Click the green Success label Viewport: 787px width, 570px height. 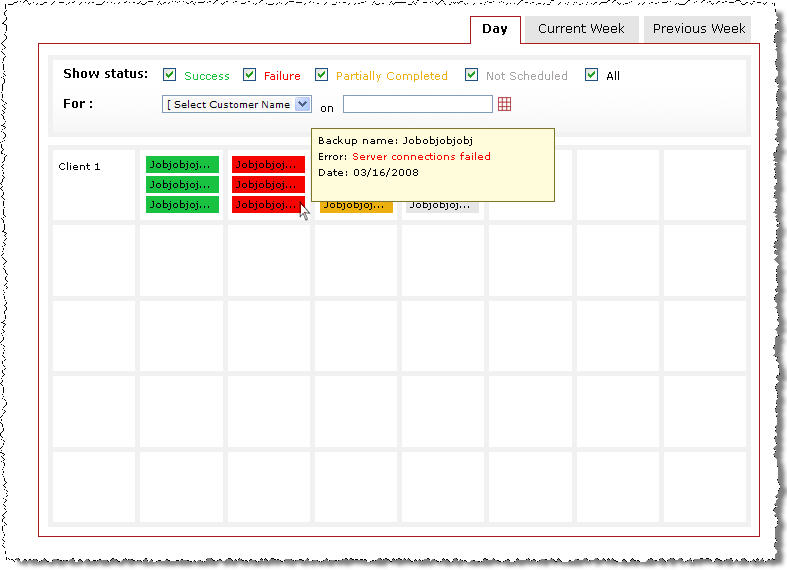coord(207,76)
